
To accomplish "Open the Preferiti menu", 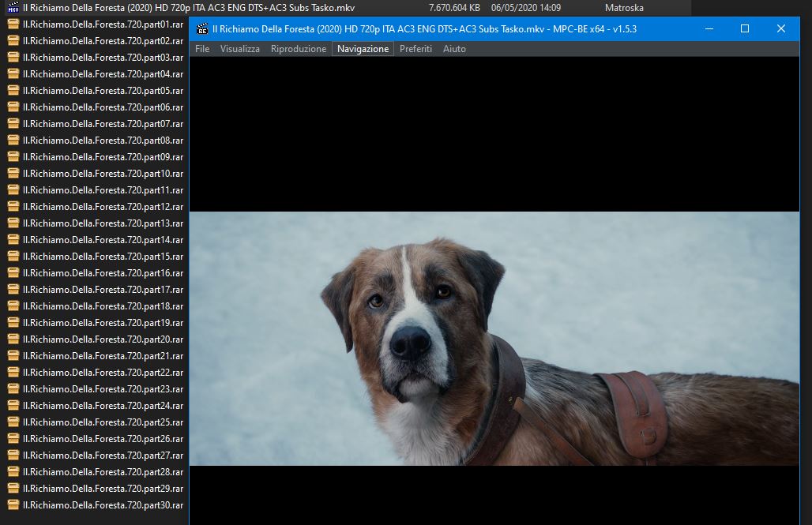I will (x=415, y=49).
